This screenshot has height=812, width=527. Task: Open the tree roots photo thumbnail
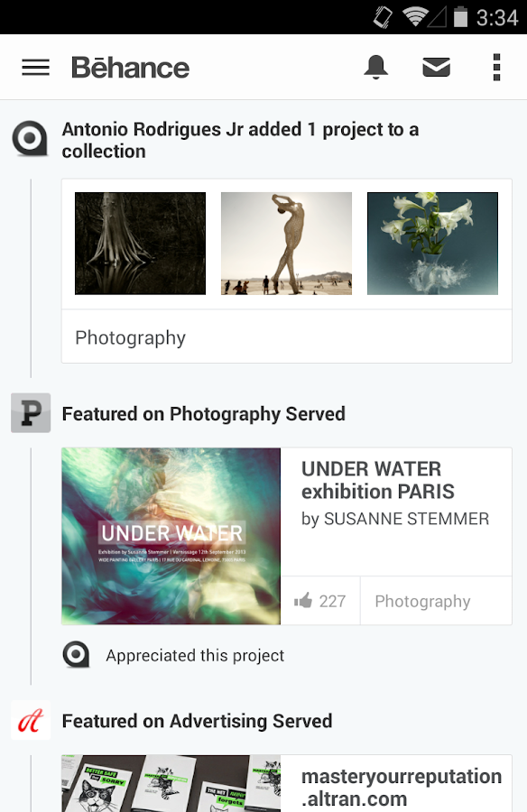[x=140, y=243]
